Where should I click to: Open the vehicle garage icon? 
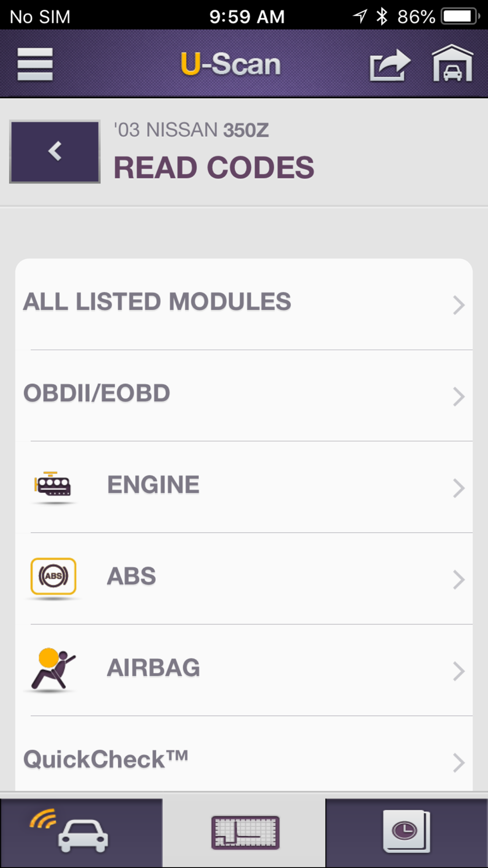[452, 64]
